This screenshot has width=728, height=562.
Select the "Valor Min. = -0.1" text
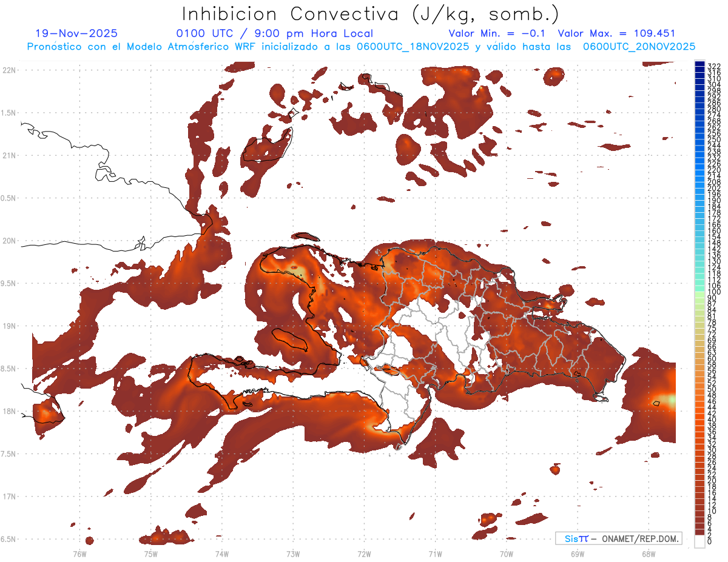click(x=497, y=33)
